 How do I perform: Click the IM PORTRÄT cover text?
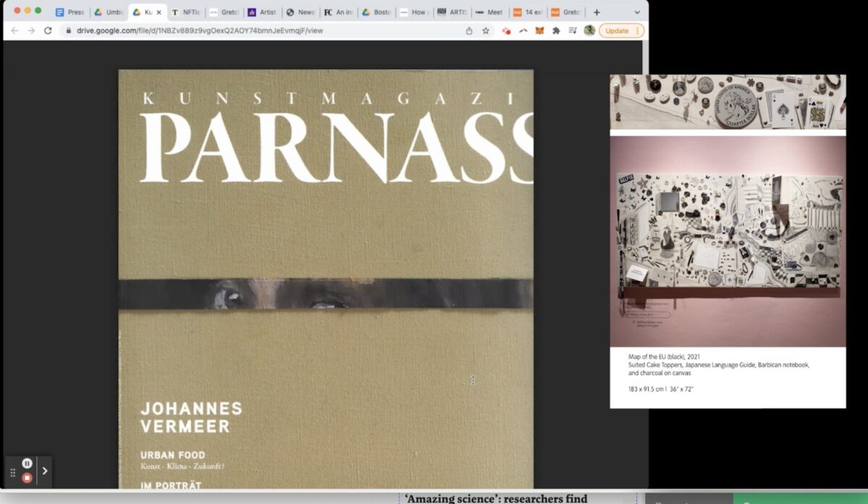(x=171, y=486)
